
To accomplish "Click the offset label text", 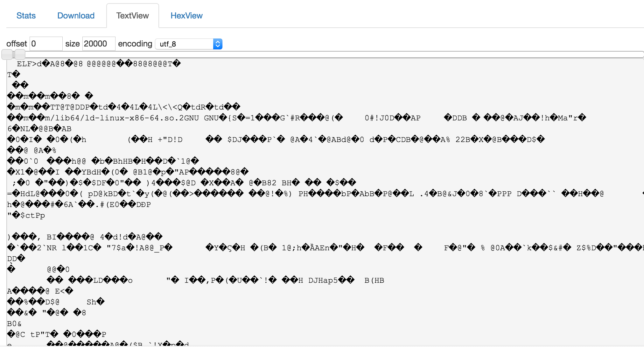I will [17, 44].
